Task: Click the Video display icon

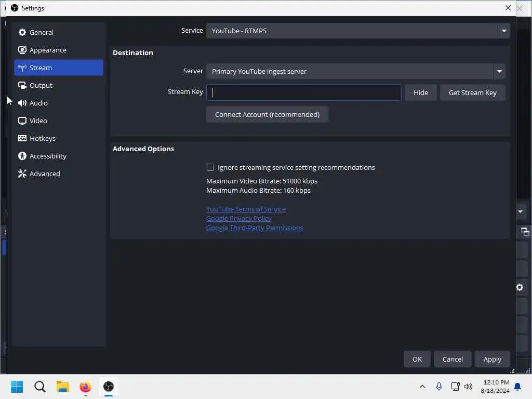Action: pos(22,121)
